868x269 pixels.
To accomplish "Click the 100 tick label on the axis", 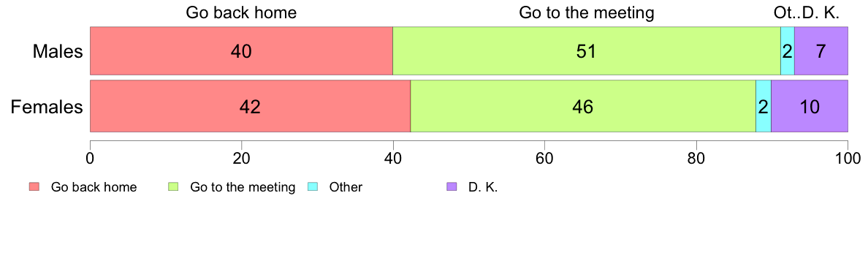I will 848,156.
